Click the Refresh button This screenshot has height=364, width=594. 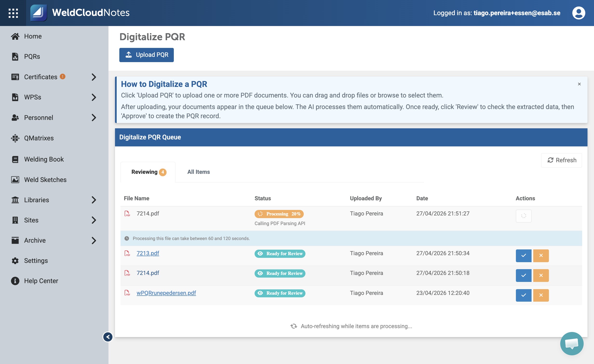tap(561, 160)
